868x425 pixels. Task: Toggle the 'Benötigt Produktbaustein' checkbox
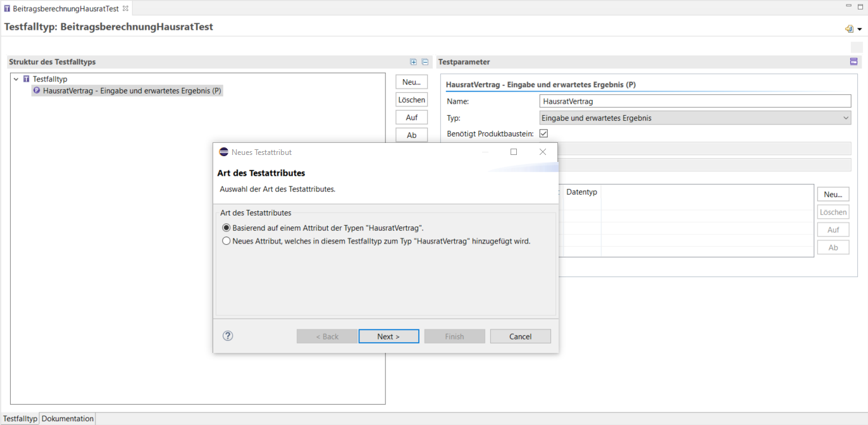pos(543,133)
